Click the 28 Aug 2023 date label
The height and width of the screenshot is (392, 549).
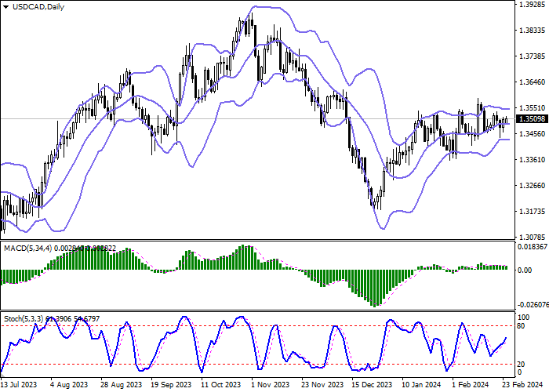(121, 385)
